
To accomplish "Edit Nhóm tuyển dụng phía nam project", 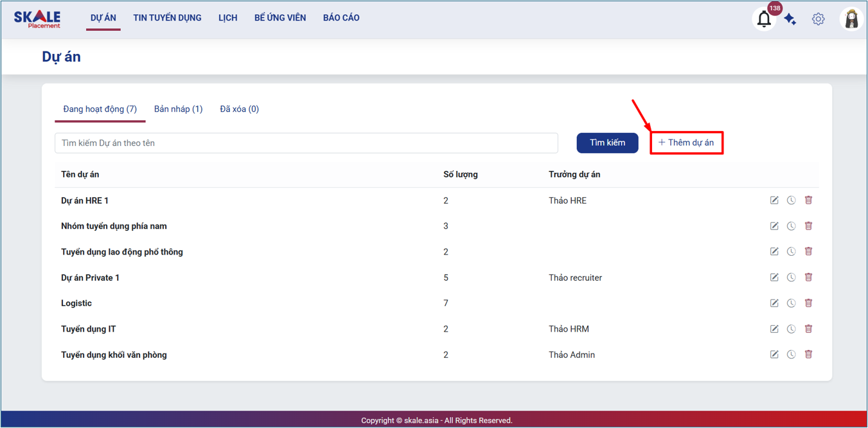I will 774,226.
